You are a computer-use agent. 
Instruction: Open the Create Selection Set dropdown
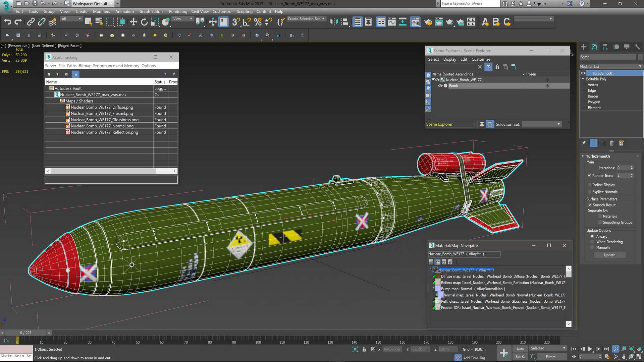click(306, 19)
